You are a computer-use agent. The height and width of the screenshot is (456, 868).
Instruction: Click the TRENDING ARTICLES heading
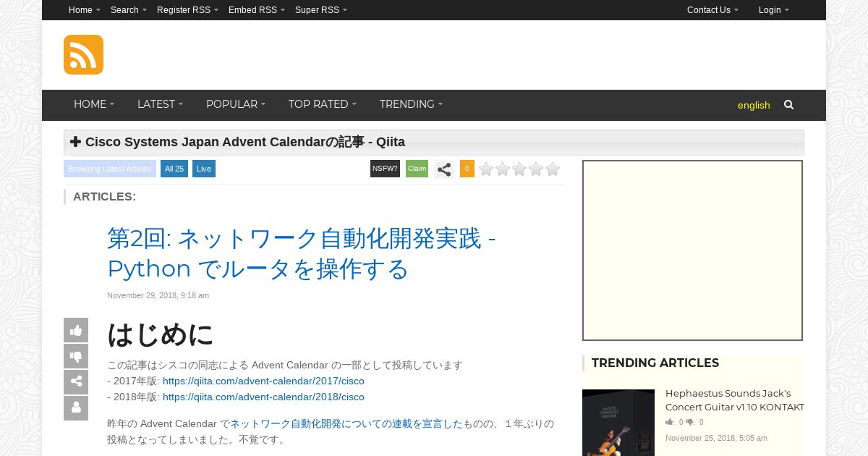655,363
